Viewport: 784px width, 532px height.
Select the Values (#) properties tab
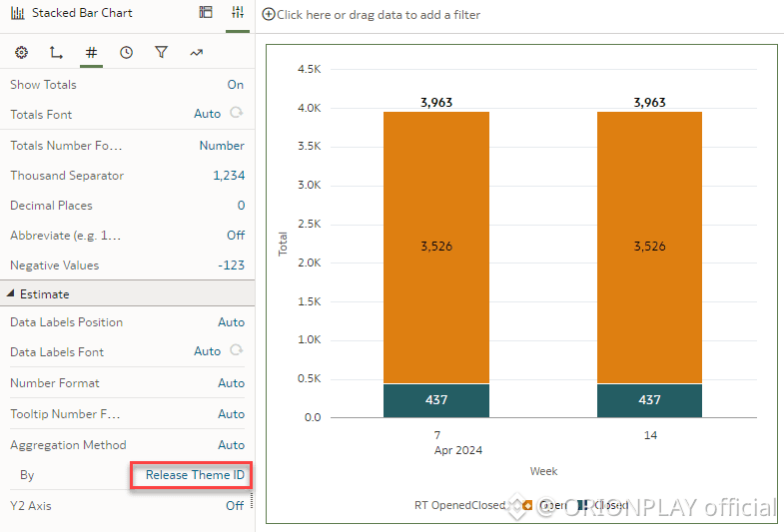[91, 53]
